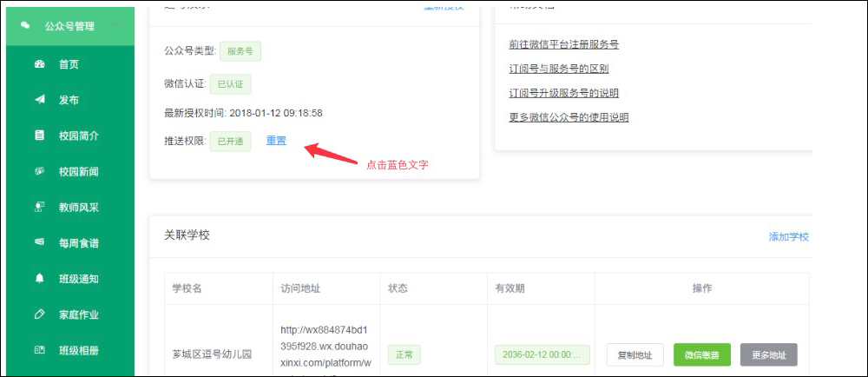Screen dimensions: 868x377
Task: Click the bell icon beside 班级通知
Action: point(39,279)
